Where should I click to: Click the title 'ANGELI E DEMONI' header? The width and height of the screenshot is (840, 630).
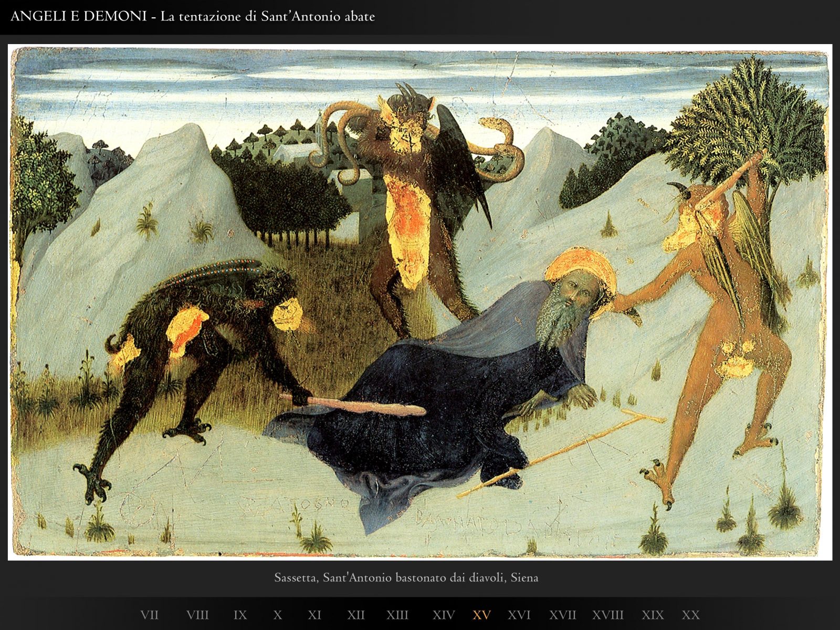pyautogui.click(x=78, y=16)
